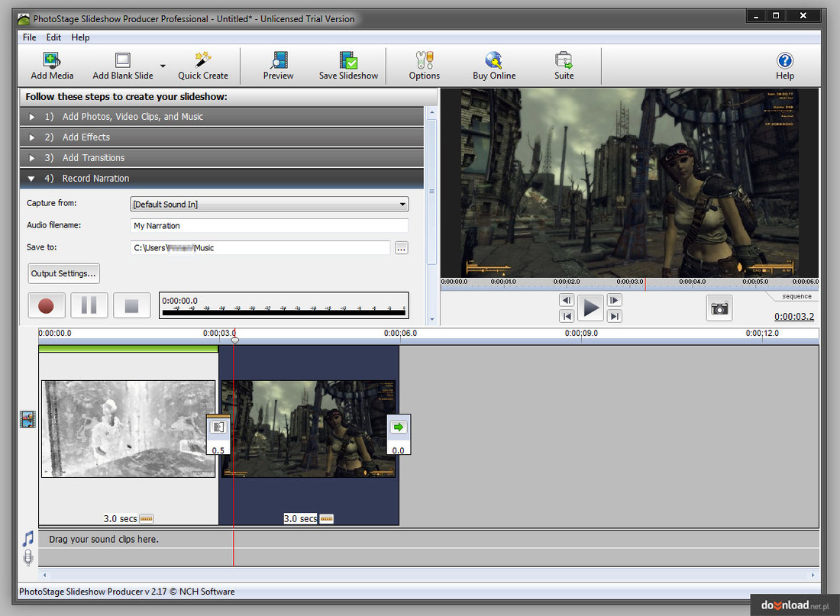
Task: Click the timeline playhead marker handle
Action: 234,340
